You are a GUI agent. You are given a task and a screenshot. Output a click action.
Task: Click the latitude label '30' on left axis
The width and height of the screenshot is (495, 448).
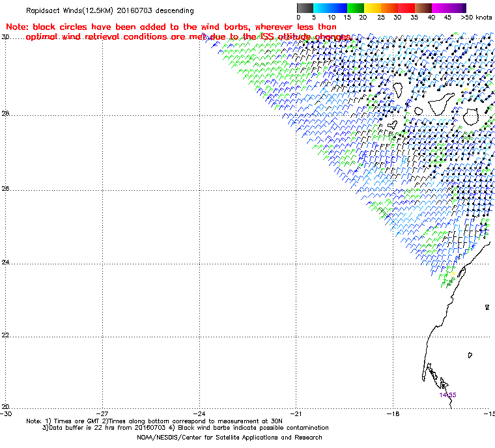click(x=5, y=37)
